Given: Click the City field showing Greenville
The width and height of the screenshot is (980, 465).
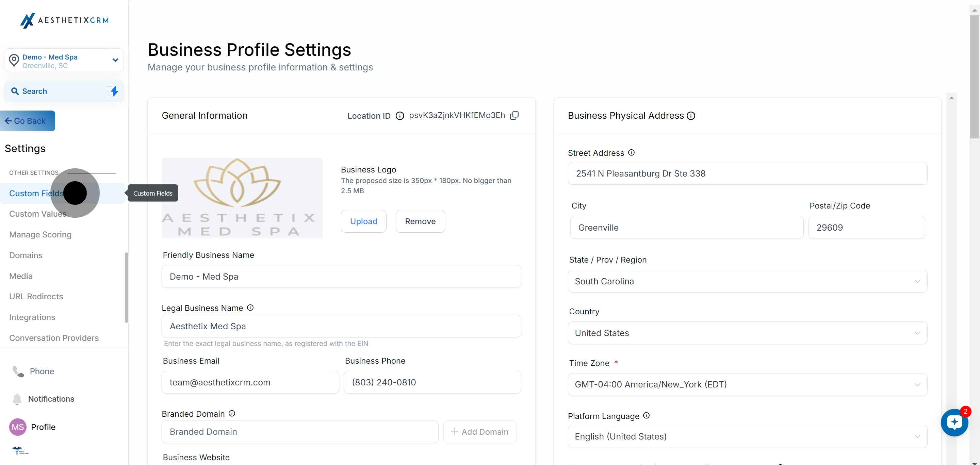Looking at the screenshot, I should [x=687, y=227].
